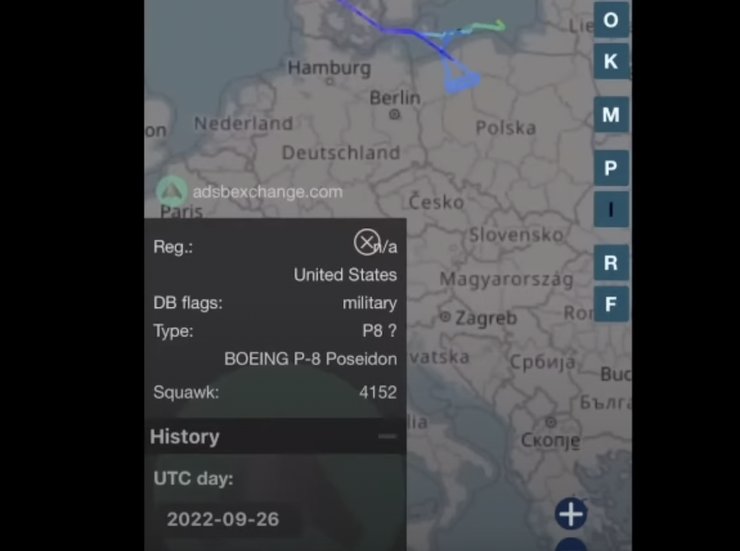Click the Zagreb city marker on map
Screen dimensions: 740x551
coord(445,317)
